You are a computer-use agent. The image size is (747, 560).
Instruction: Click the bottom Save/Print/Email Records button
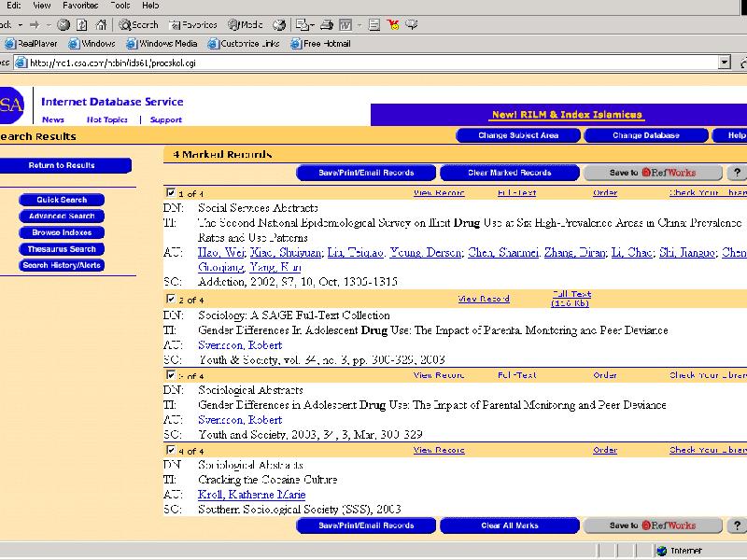pyautogui.click(x=366, y=525)
